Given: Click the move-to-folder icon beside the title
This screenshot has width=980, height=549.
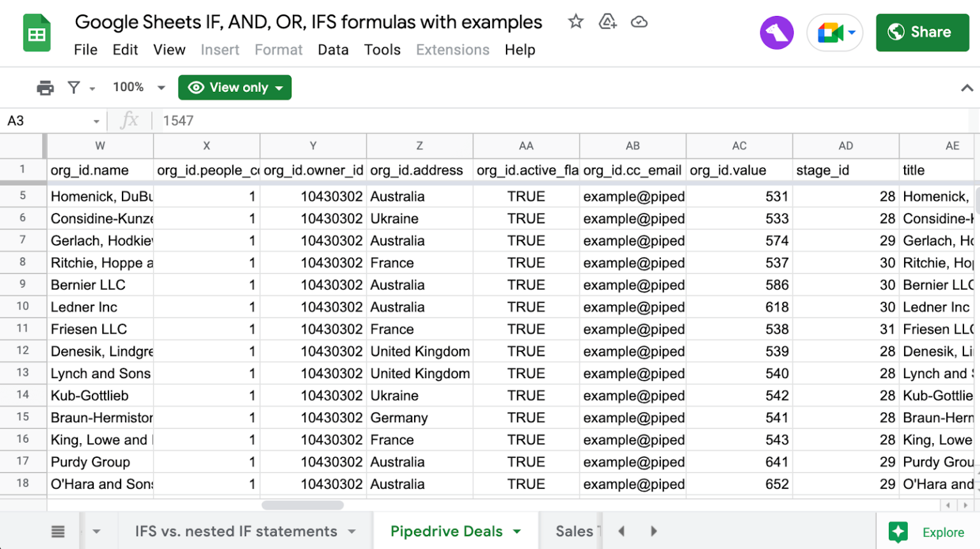Looking at the screenshot, I should [607, 21].
